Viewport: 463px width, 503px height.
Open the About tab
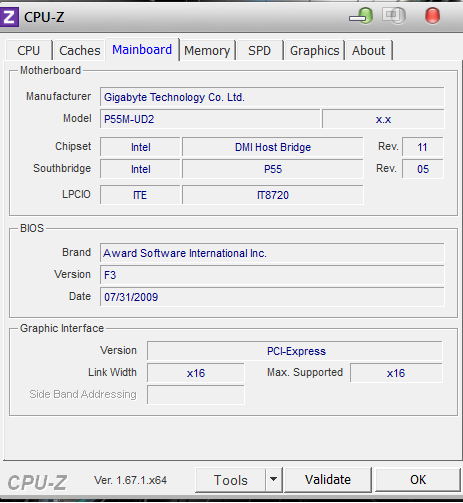369,51
